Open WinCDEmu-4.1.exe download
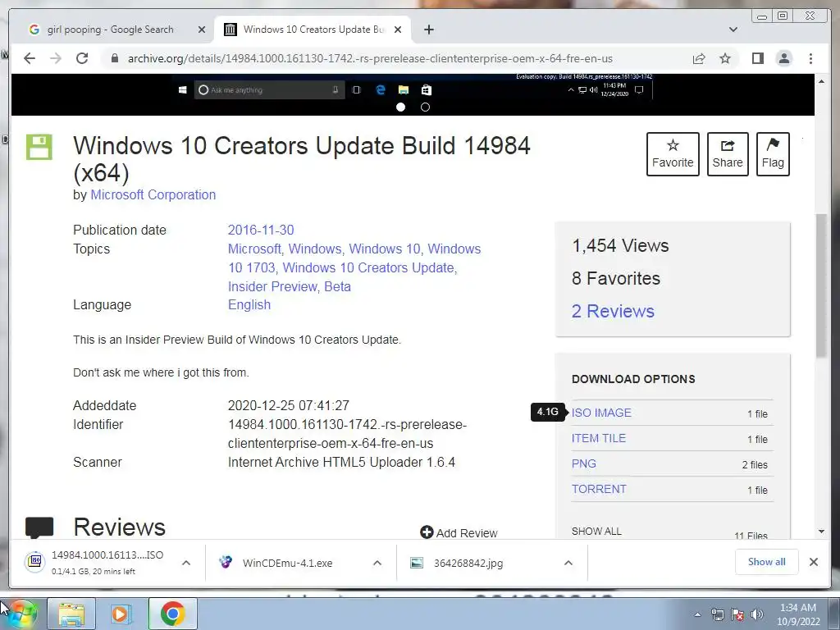 287,563
